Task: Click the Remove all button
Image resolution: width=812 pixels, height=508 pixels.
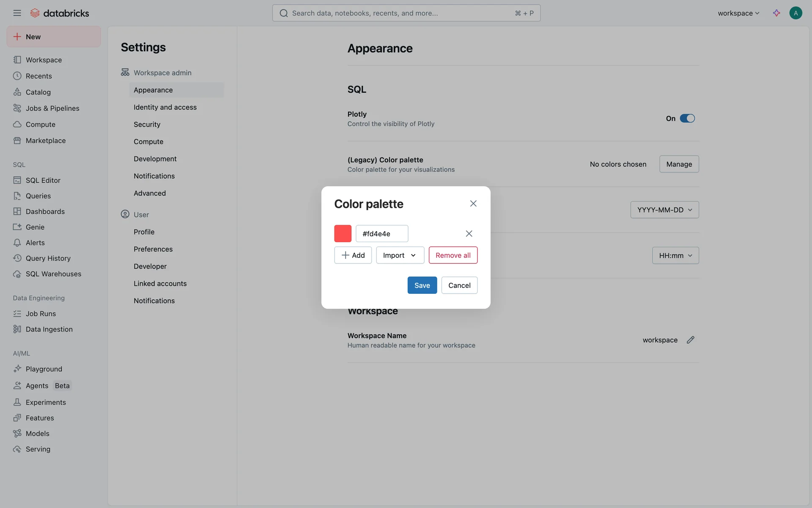Action: (x=453, y=255)
